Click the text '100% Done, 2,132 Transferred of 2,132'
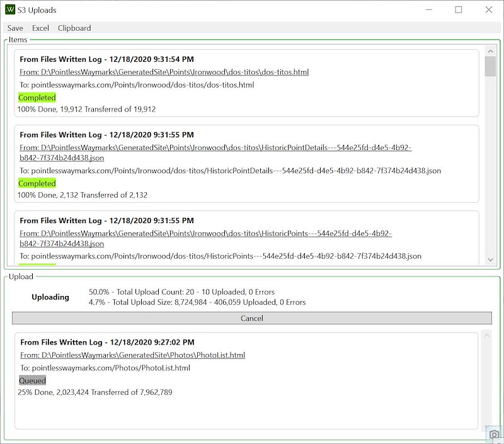The height and width of the screenshot is (444, 504). [83, 195]
